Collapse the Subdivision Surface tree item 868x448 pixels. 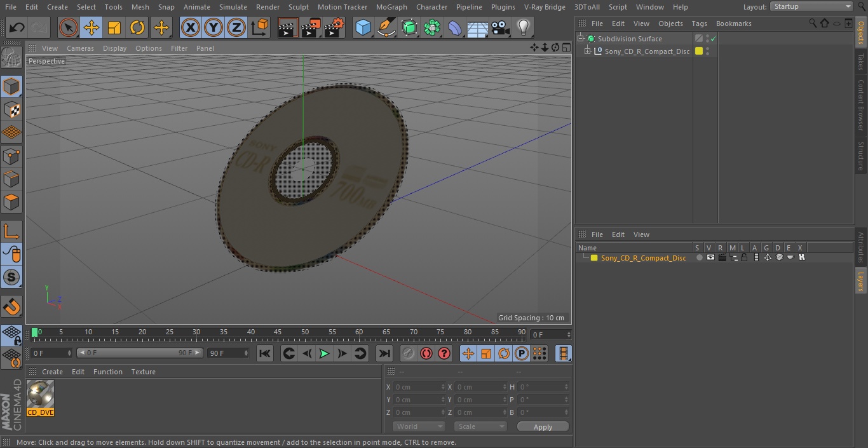pos(580,39)
